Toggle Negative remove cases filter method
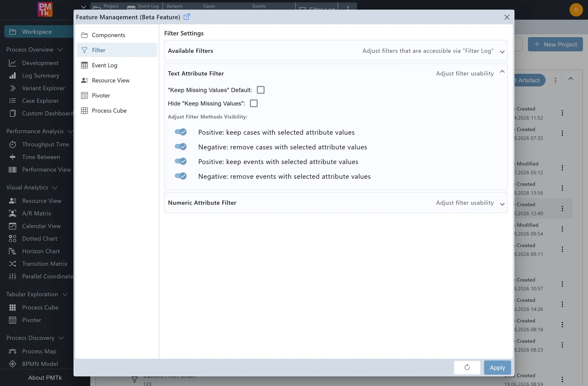This screenshot has height=386, width=588. coord(181,147)
